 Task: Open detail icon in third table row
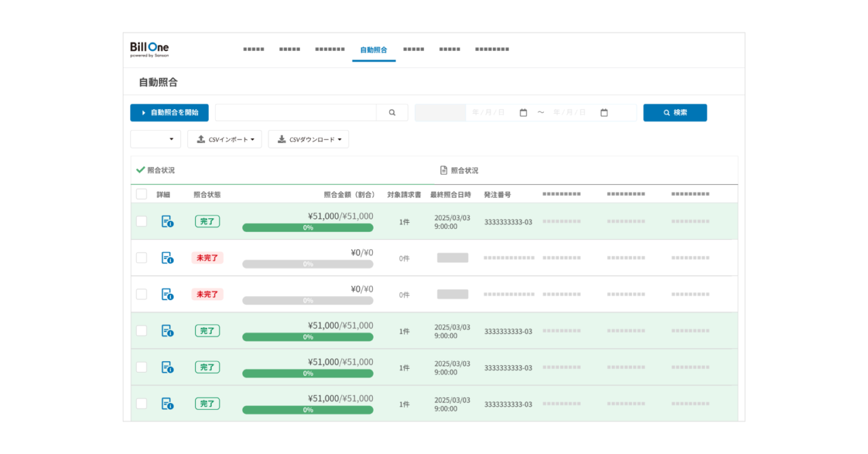point(167,294)
